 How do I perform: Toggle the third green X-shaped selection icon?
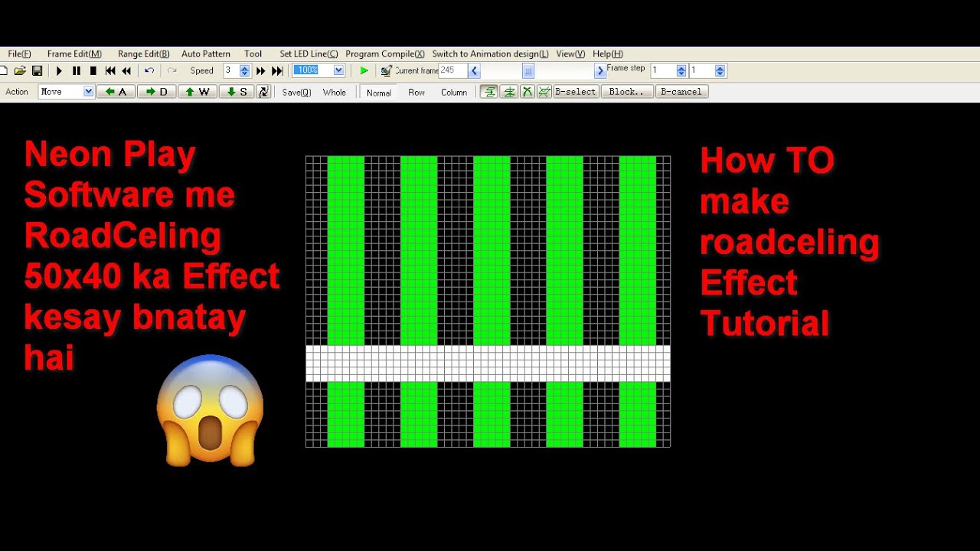click(527, 92)
